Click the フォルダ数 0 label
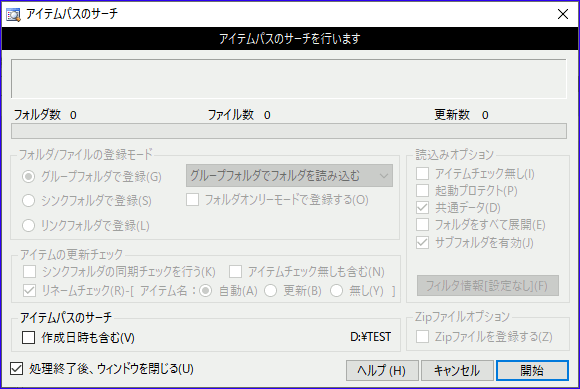Screen dimensions: 580x389 click(45, 115)
